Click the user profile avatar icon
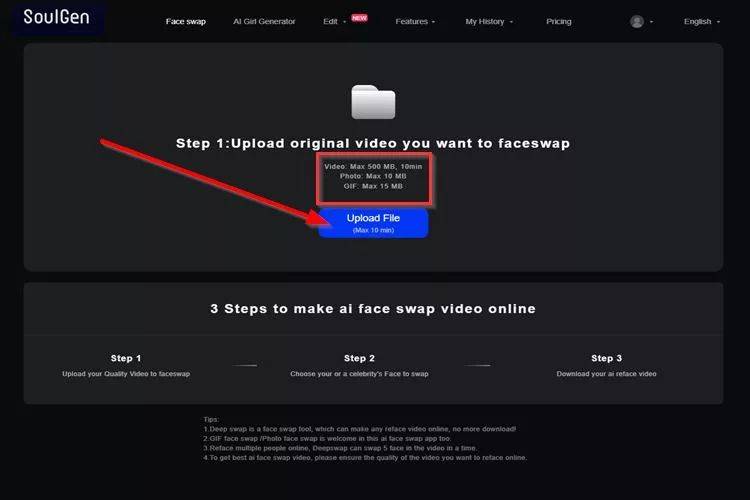 click(x=637, y=22)
